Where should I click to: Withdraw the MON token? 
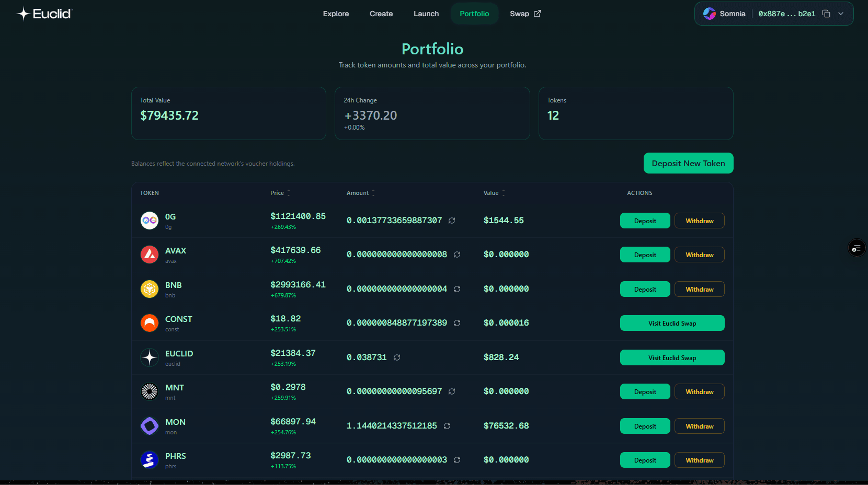click(x=699, y=426)
